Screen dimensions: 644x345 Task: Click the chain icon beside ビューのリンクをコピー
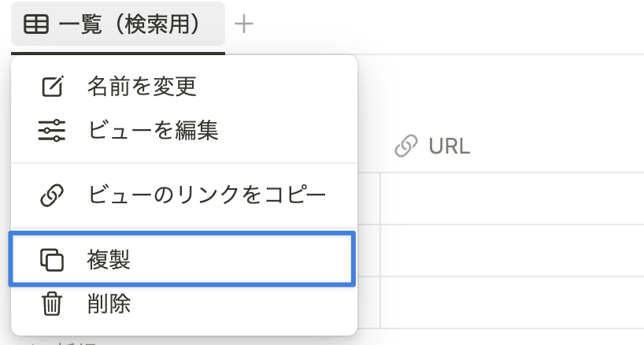52,195
